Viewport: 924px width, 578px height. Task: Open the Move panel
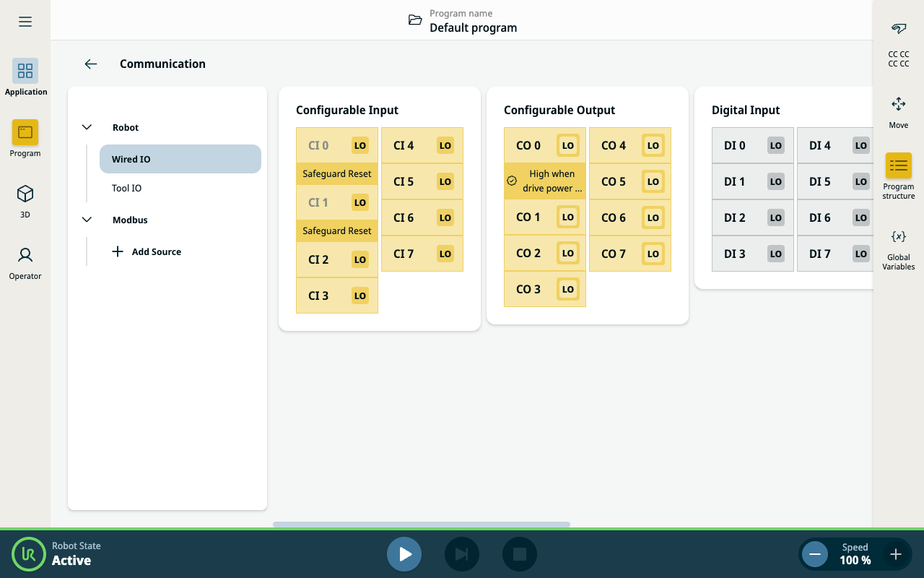coord(898,111)
